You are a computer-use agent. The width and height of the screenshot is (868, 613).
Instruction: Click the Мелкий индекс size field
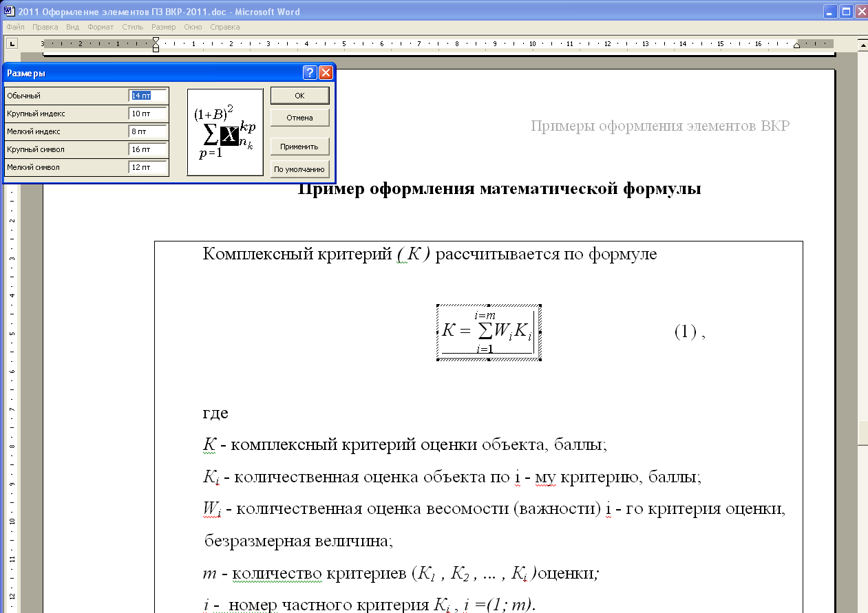click(x=148, y=131)
